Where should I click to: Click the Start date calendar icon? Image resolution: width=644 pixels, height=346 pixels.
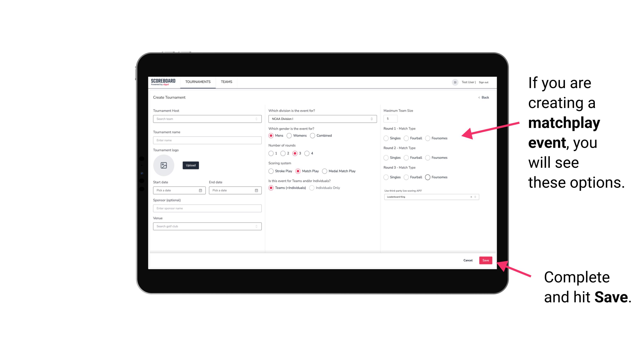click(201, 190)
